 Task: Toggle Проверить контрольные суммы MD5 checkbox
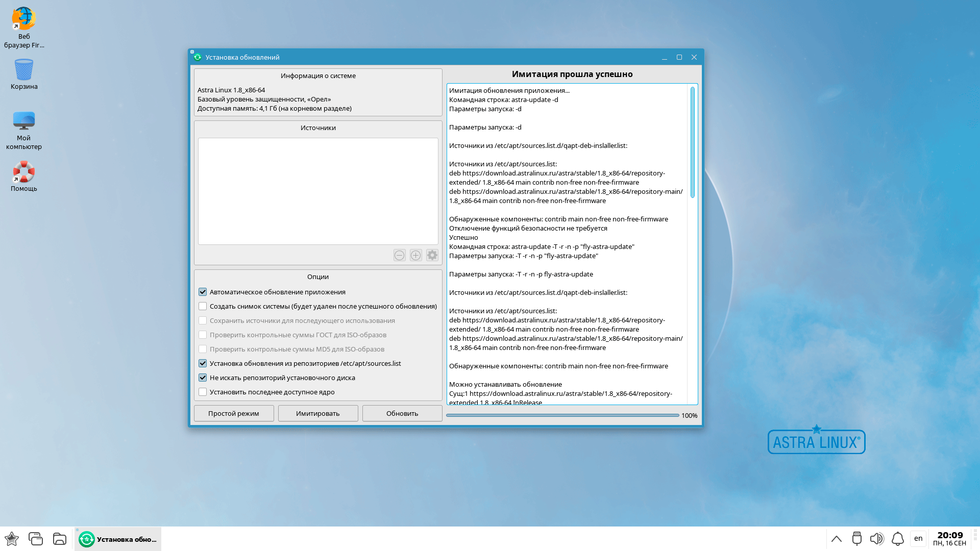tap(203, 349)
